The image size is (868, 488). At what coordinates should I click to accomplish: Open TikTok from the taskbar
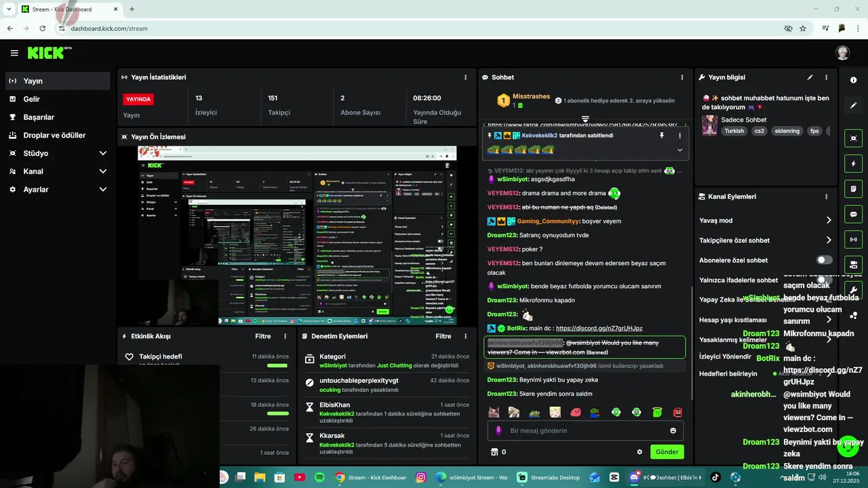715,477
